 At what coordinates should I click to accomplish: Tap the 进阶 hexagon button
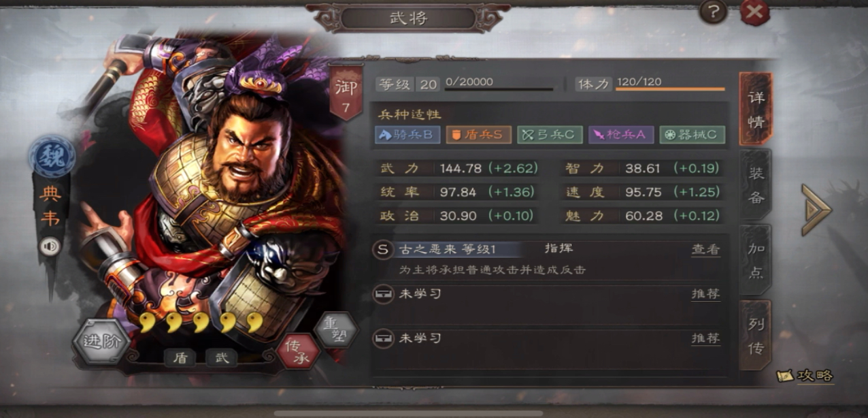pyautogui.click(x=101, y=341)
